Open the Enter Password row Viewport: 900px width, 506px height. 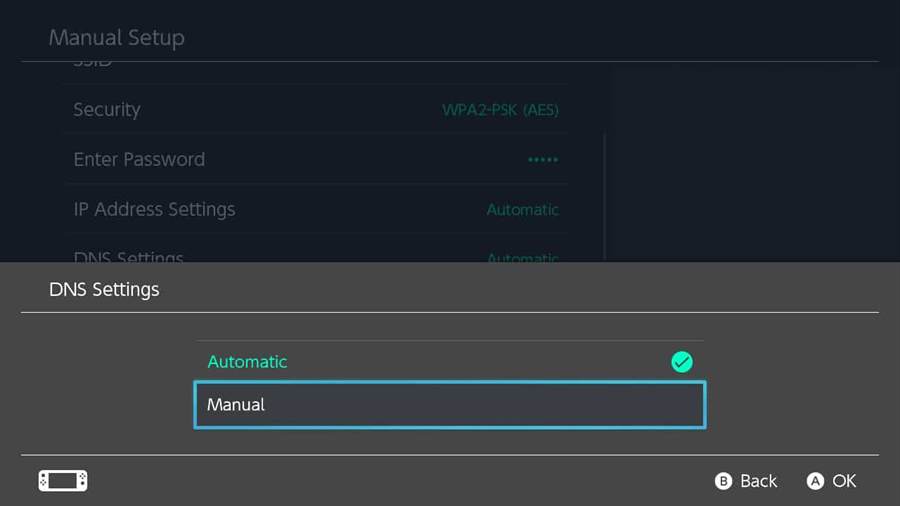tap(316, 159)
